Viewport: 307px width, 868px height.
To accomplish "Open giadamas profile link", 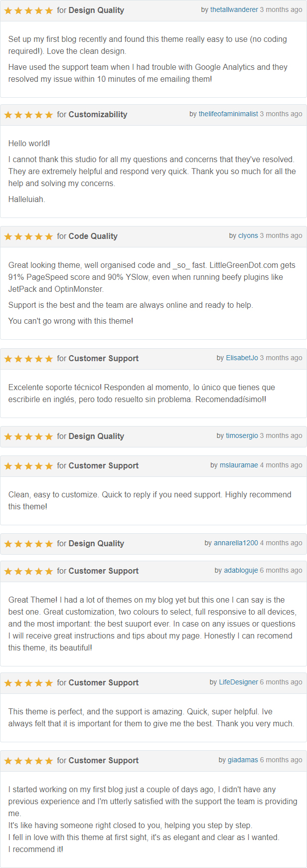I will point(243,760).
